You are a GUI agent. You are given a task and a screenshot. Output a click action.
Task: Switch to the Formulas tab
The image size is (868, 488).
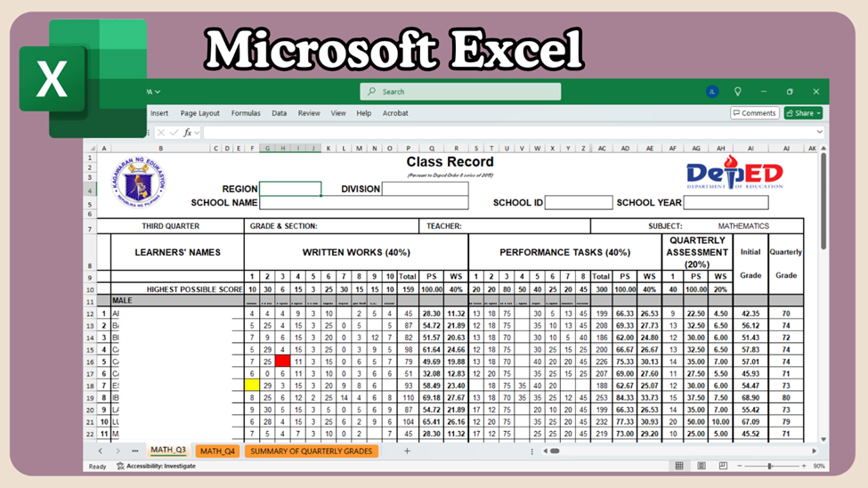point(246,113)
